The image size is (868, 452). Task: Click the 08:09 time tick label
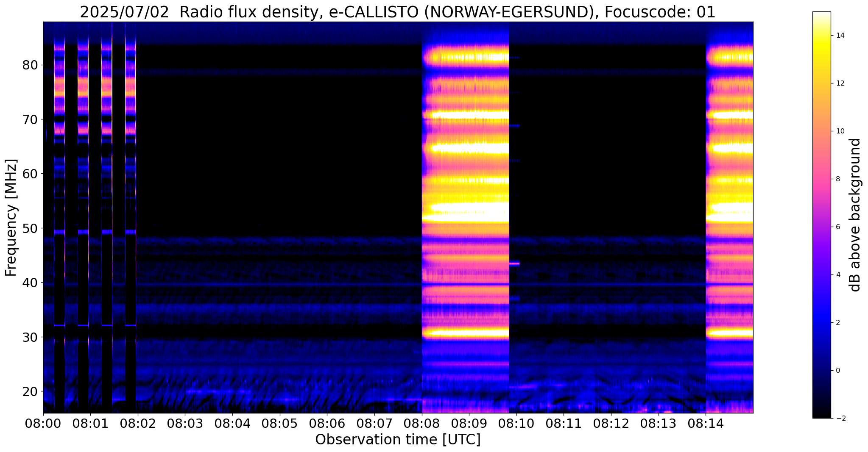(469, 423)
